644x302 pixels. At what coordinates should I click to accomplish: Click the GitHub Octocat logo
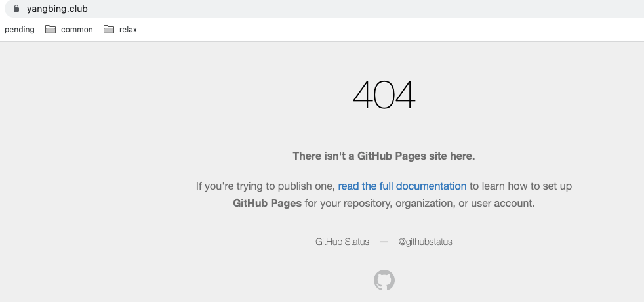(384, 280)
